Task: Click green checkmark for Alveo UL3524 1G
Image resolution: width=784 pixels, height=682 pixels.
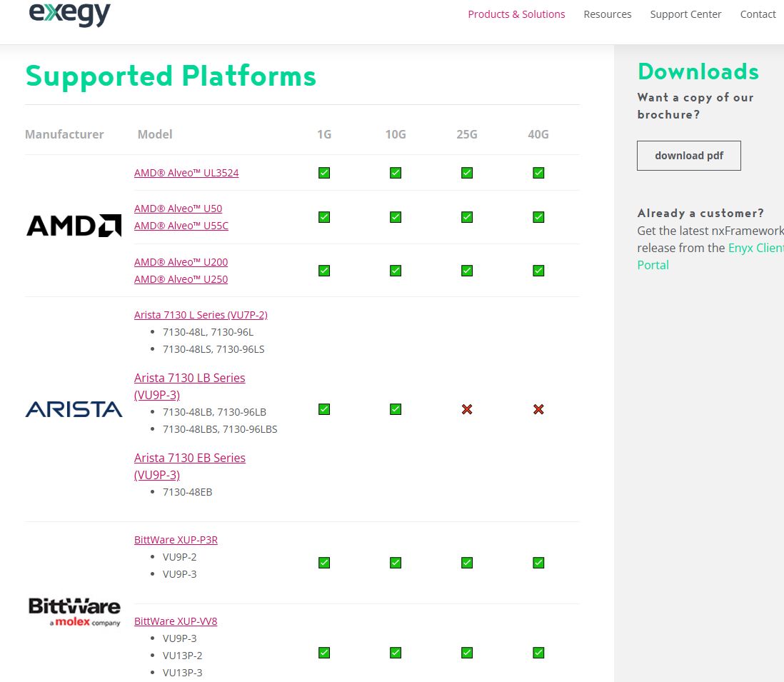Action: 324,173
